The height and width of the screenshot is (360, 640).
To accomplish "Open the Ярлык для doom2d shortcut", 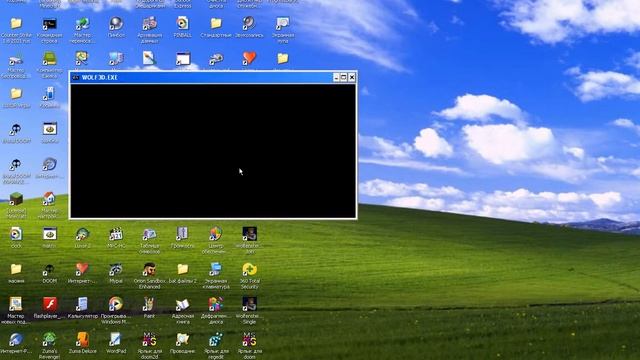I will pyautogui.click(x=149, y=339).
